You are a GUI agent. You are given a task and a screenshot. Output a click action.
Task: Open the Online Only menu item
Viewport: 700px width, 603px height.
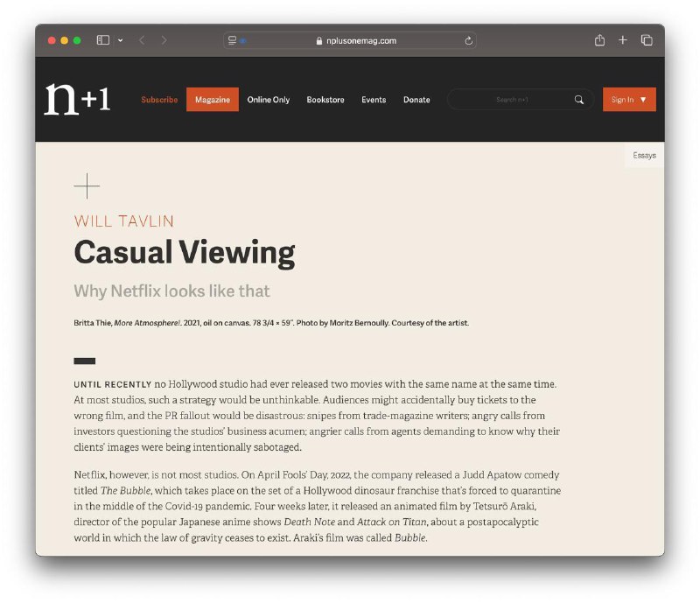click(269, 100)
